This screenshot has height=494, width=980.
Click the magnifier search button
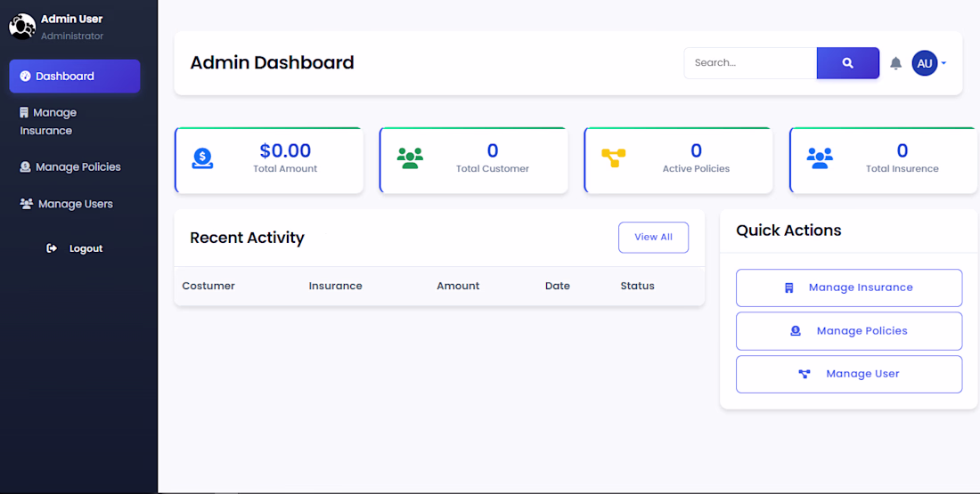(847, 63)
